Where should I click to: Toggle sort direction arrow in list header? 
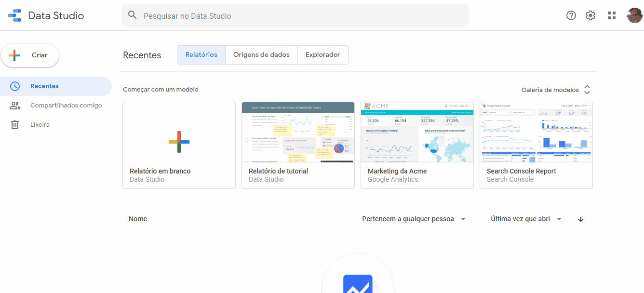coord(581,219)
